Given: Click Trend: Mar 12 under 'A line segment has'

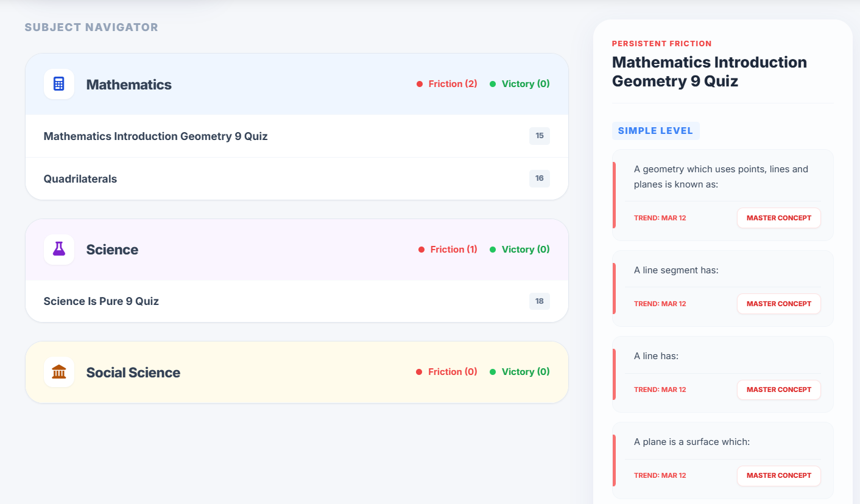Looking at the screenshot, I should point(660,304).
